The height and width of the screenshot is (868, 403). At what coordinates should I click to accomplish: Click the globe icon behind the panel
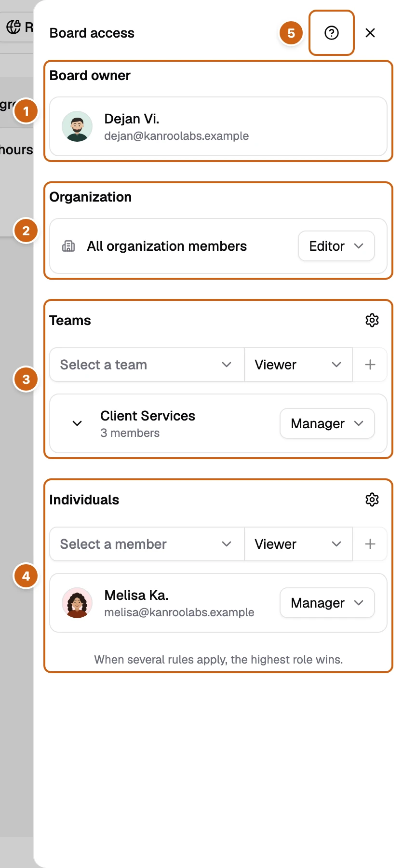click(13, 27)
